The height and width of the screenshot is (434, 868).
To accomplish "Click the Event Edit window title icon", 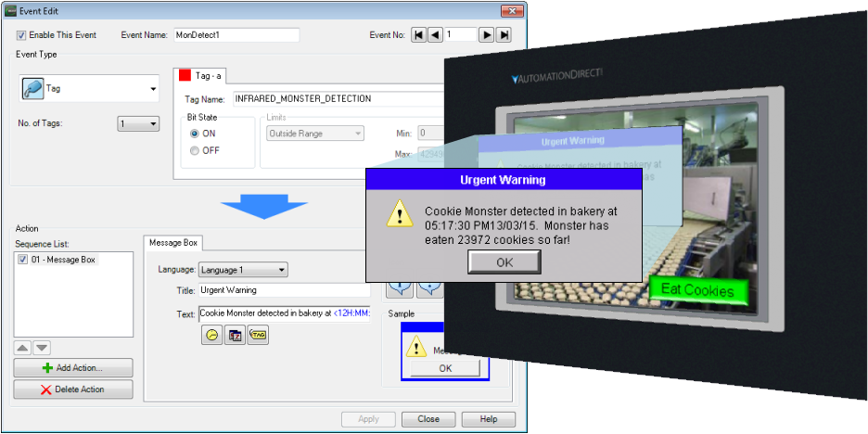I will [10, 11].
